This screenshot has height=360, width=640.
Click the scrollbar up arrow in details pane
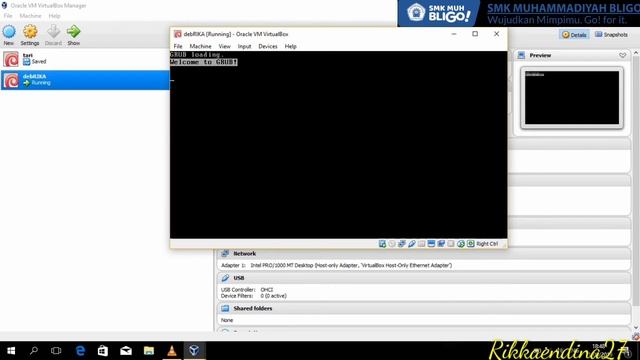636,53
